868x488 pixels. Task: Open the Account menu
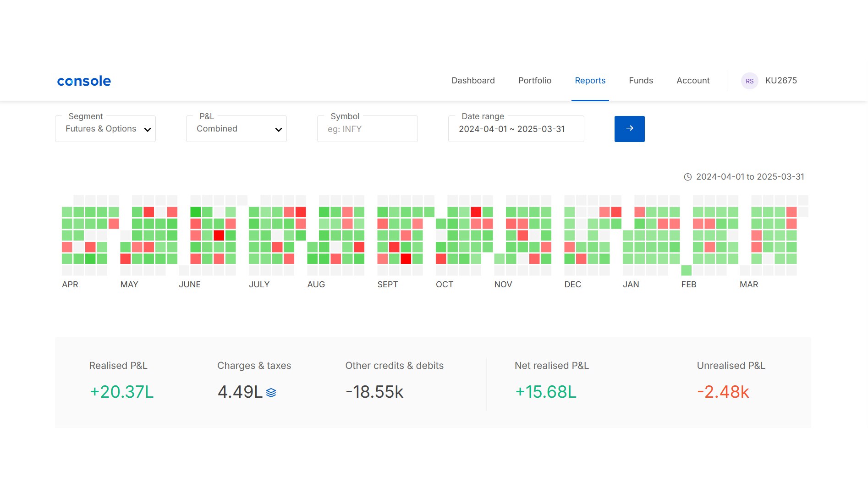693,81
